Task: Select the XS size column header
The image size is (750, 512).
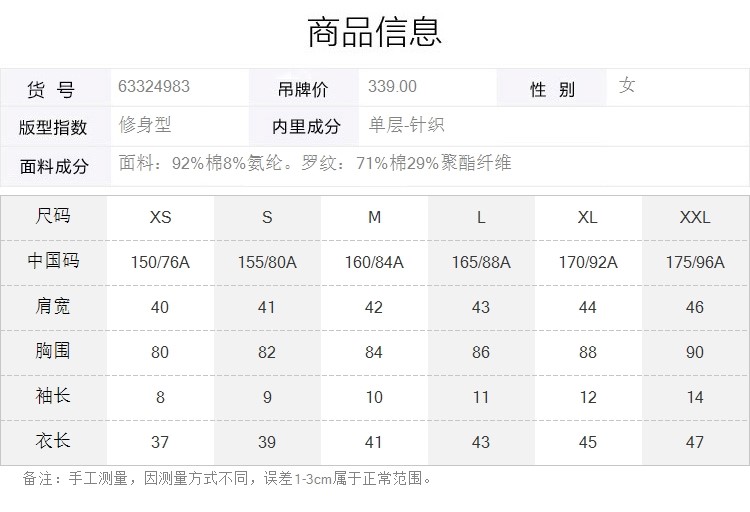Action: [160, 217]
